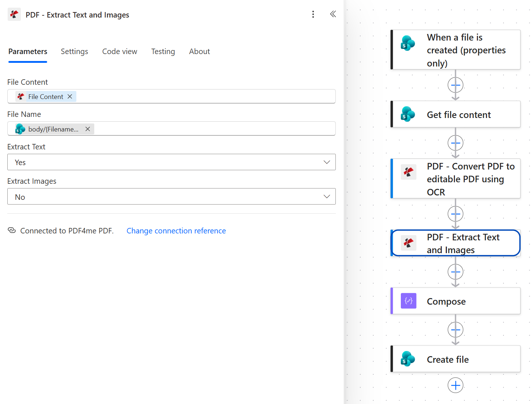This screenshot has height=404, width=532.
Task: Expand the Extract Text dropdown
Action: coord(171,162)
